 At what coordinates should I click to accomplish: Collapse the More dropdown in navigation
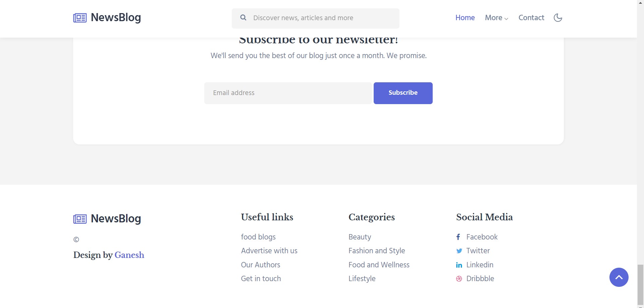click(496, 18)
